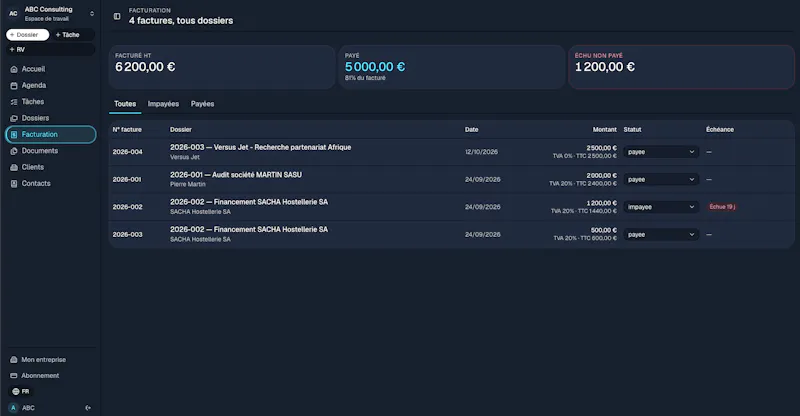Click the Payé 5 000,00 € card
Image resolution: width=800 pixels, height=416 pixels.
click(452, 67)
